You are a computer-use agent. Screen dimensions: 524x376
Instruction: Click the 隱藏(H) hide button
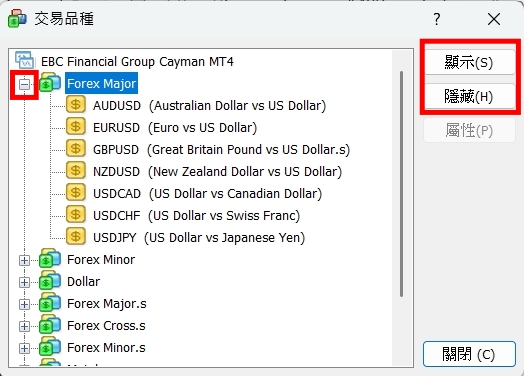point(469,96)
